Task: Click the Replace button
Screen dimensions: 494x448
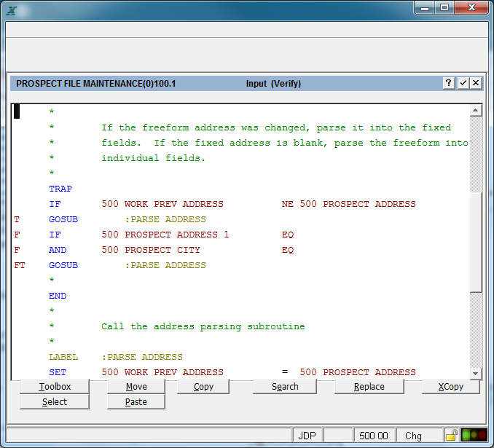Action: pyautogui.click(x=369, y=387)
